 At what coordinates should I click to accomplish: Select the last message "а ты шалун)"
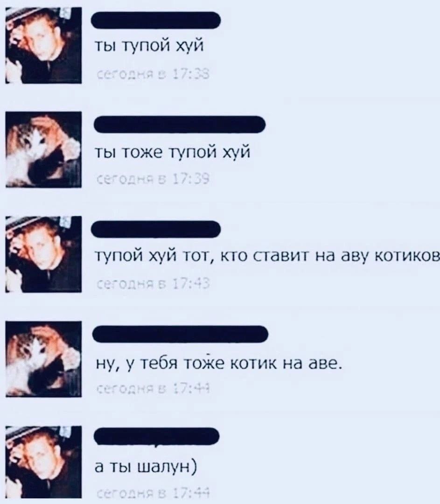coord(146,468)
